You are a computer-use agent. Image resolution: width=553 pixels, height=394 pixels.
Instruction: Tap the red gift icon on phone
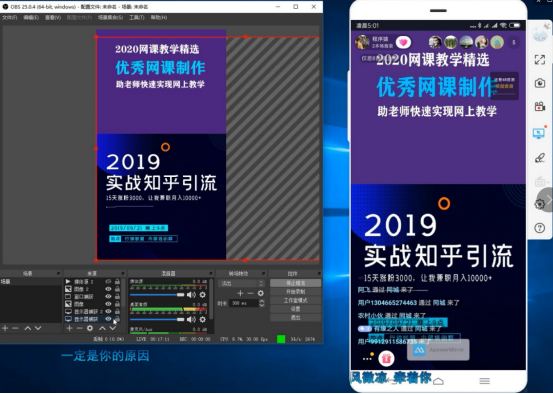tap(386, 358)
